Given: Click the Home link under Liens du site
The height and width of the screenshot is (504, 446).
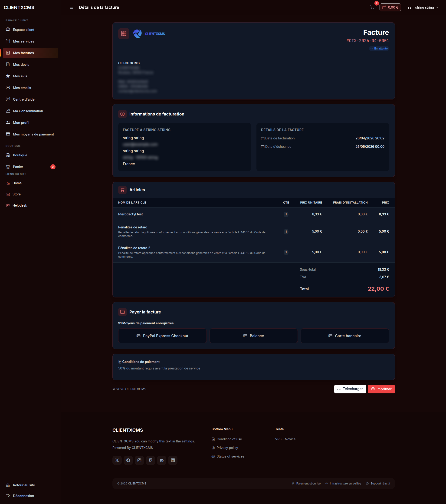Looking at the screenshot, I should (17, 183).
